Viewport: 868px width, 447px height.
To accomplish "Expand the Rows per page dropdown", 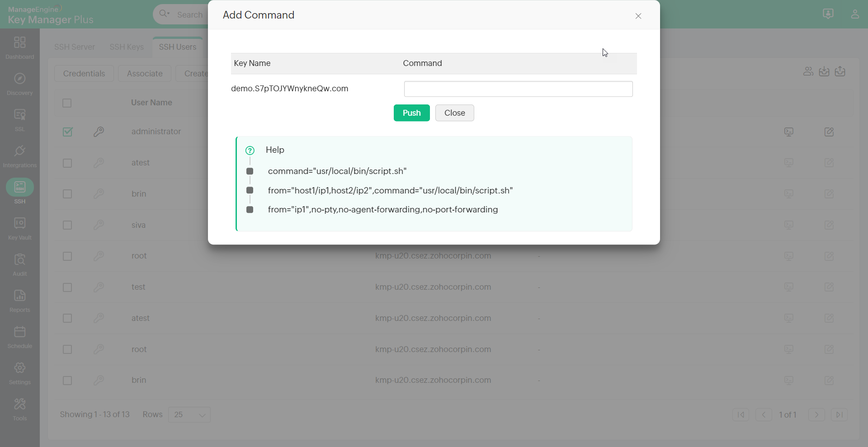I will pos(189,414).
